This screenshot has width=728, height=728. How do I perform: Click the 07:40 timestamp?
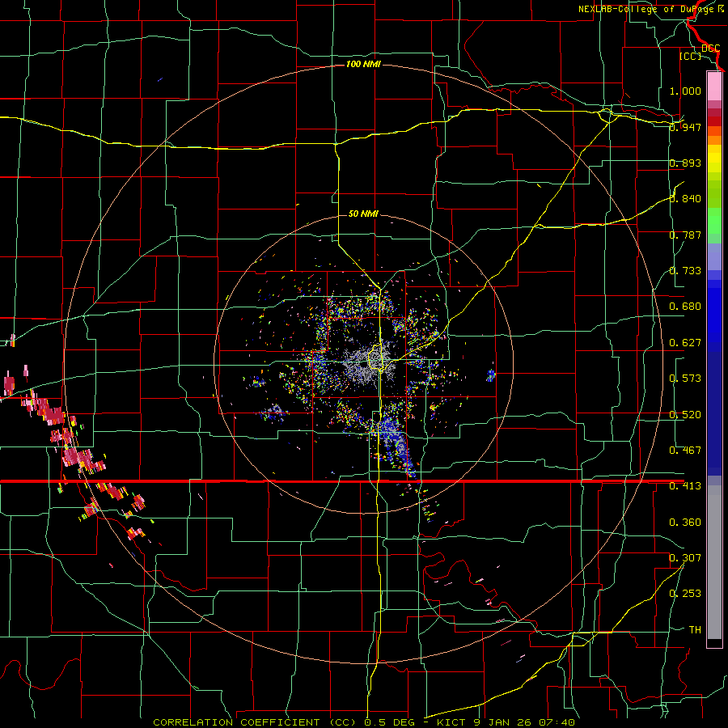pyautogui.click(x=557, y=722)
